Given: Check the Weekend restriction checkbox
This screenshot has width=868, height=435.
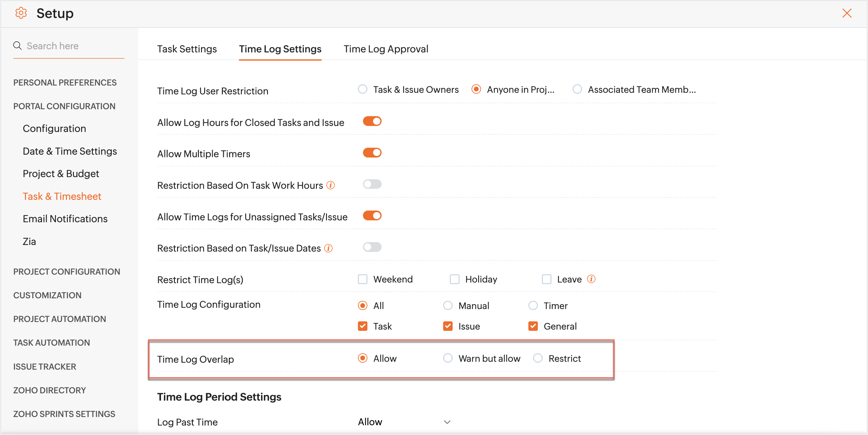Looking at the screenshot, I should (363, 279).
